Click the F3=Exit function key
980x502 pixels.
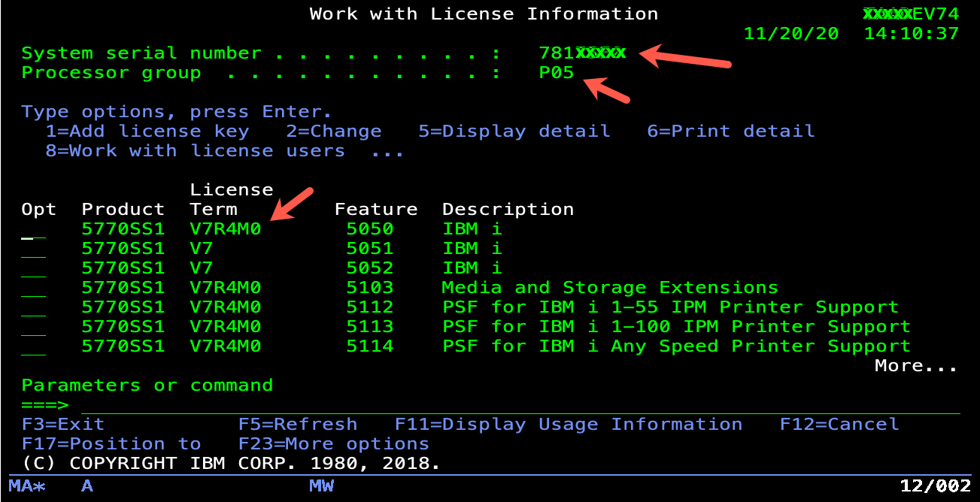click(63, 425)
